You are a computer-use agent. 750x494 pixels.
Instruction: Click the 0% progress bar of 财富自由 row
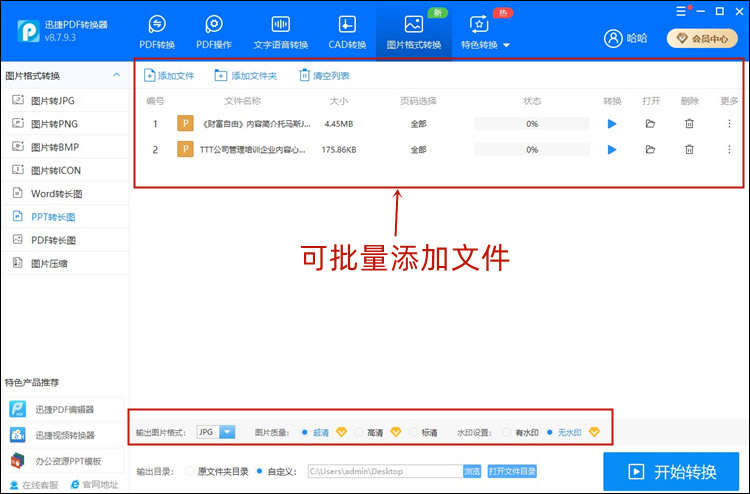click(x=532, y=124)
